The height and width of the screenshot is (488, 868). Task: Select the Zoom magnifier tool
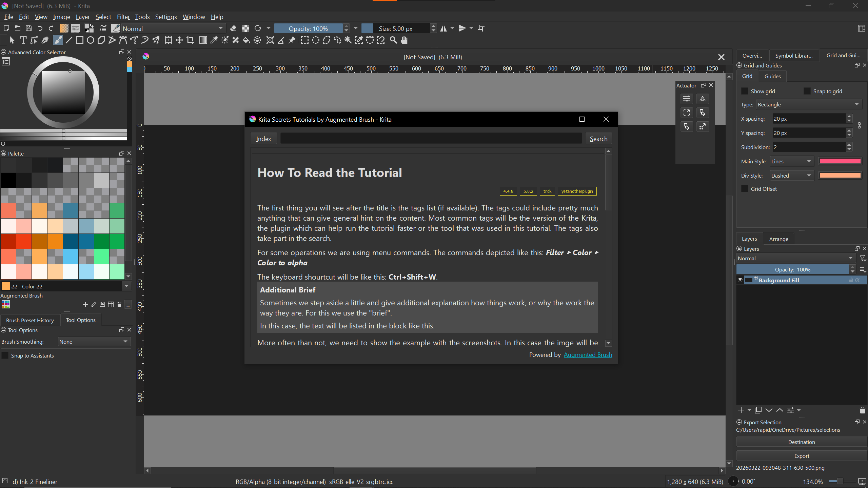tap(393, 40)
